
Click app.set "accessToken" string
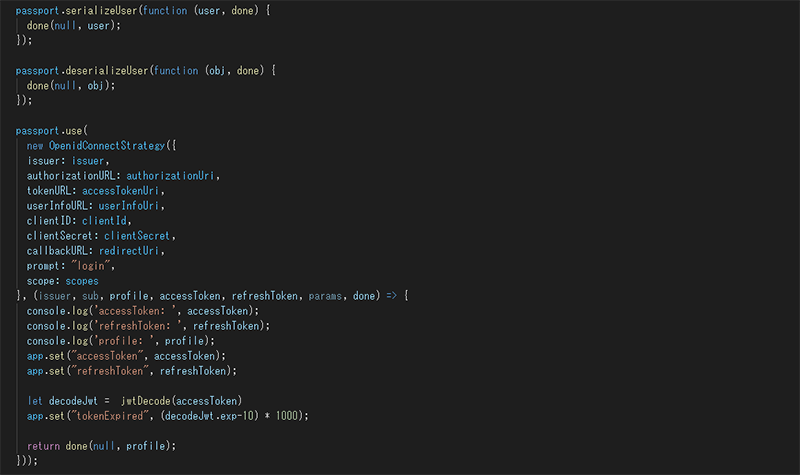coord(107,356)
